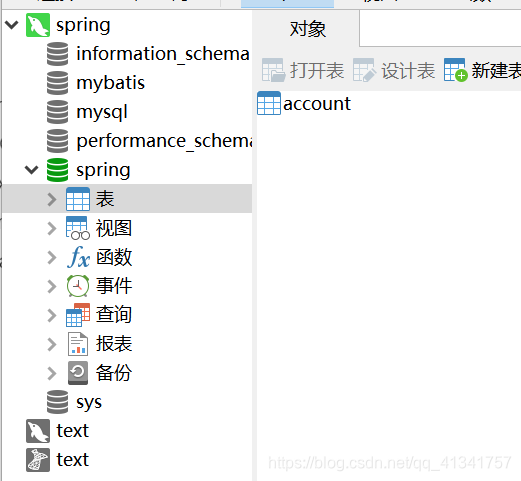This screenshot has height=481, width=521.
Task: Click the 新建表 new table button
Action: [x=482, y=70]
